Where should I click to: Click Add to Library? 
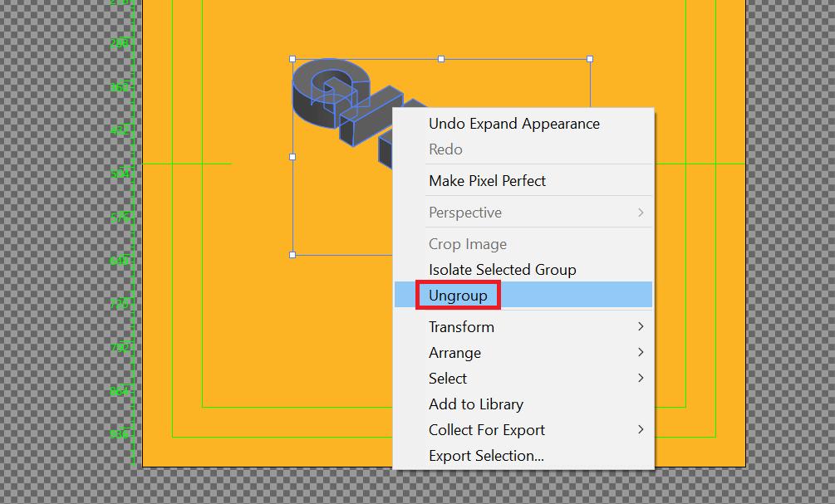tap(476, 404)
